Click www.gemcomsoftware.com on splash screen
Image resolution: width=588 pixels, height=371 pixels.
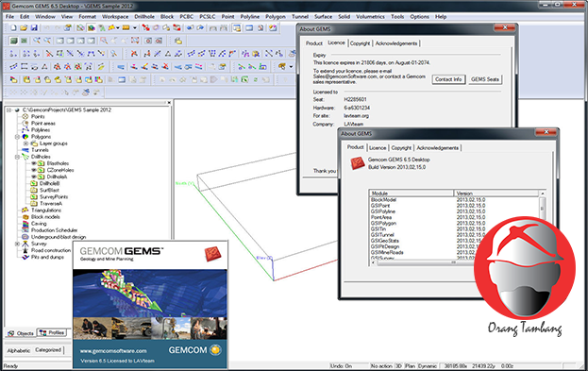click(113, 351)
